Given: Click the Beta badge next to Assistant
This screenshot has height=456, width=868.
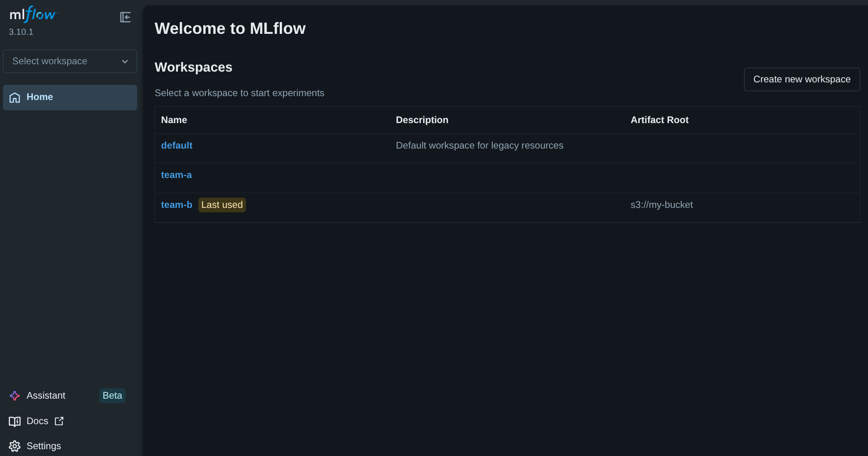Looking at the screenshot, I should (112, 395).
